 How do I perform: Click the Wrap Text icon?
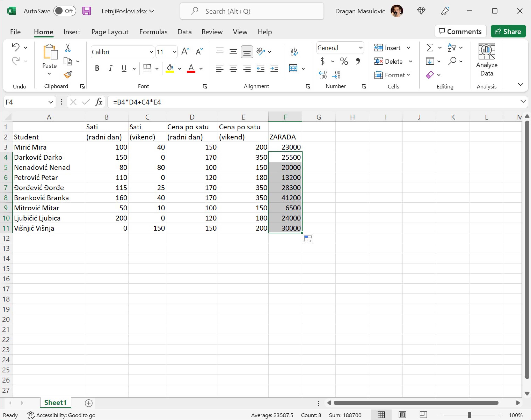(x=294, y=52)
